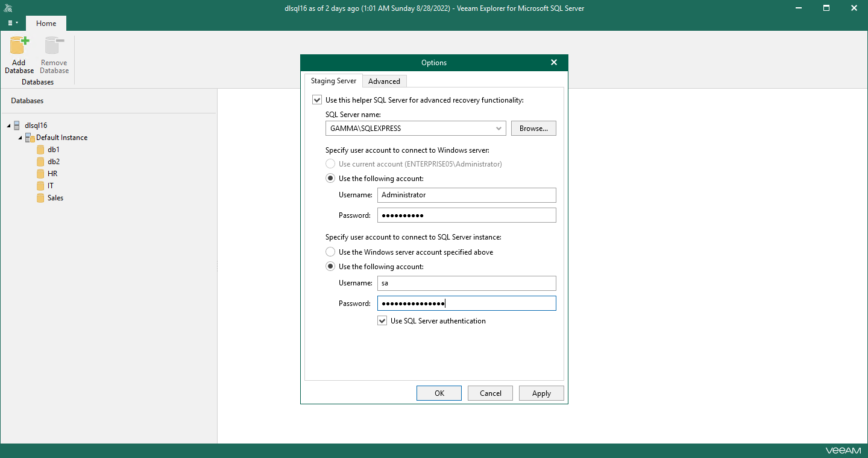Collapse the Default Instance node
868x458 pixels.
pos(20,138)
